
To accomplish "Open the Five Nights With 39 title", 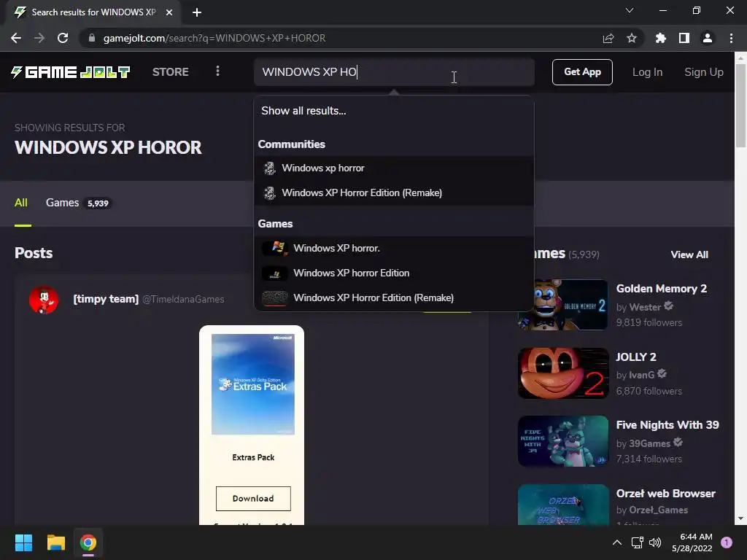I will pos(667,425).
